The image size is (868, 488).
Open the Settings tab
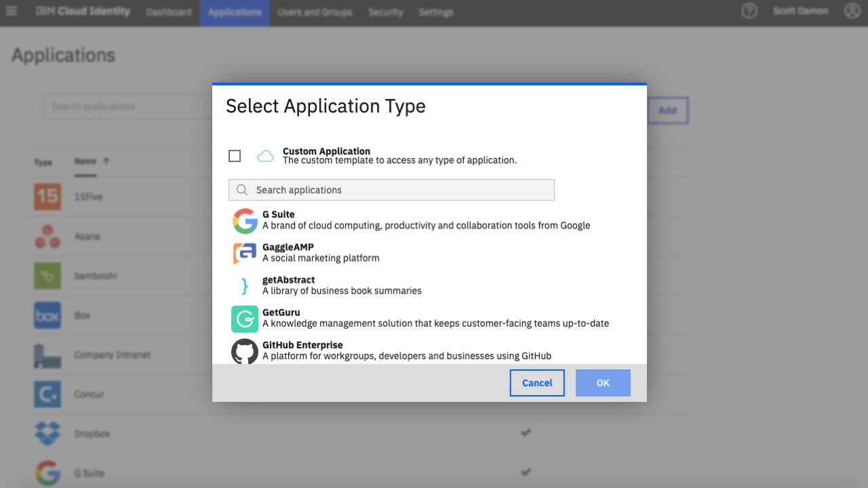click(x=436, y=12)
